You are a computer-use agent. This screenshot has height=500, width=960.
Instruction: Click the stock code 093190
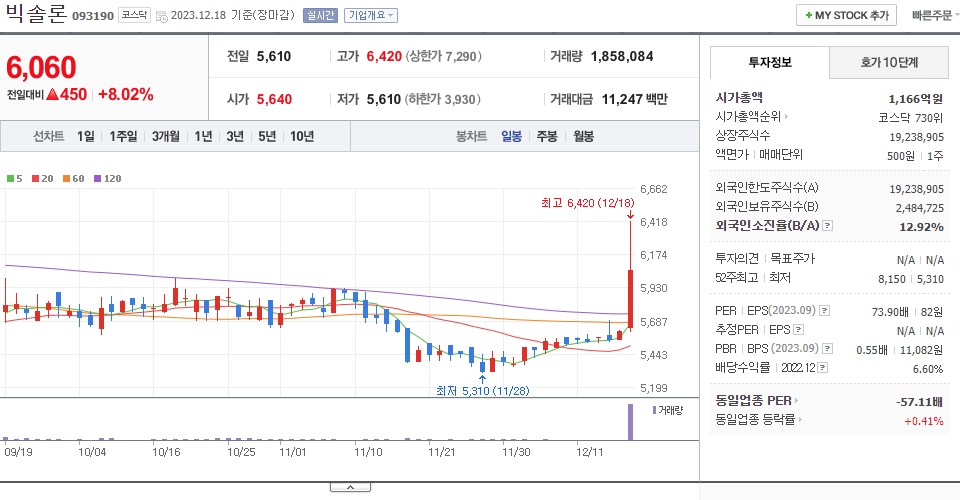click(93, 16)
